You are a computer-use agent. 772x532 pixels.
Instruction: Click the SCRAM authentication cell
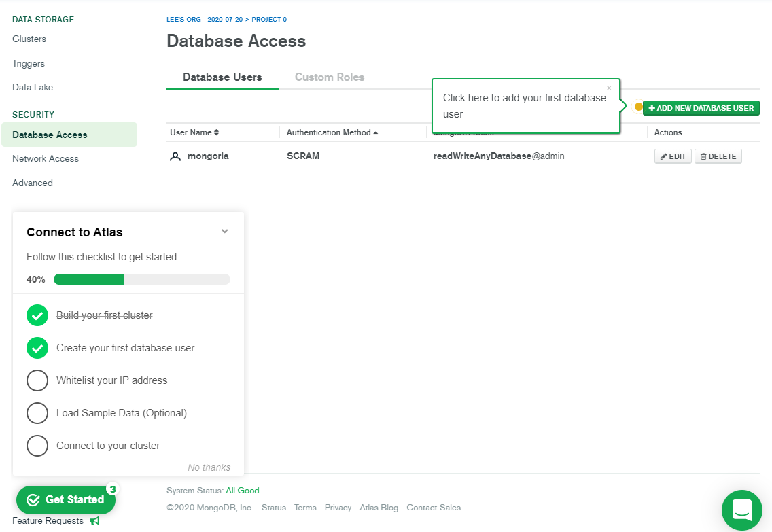[303, 156]
